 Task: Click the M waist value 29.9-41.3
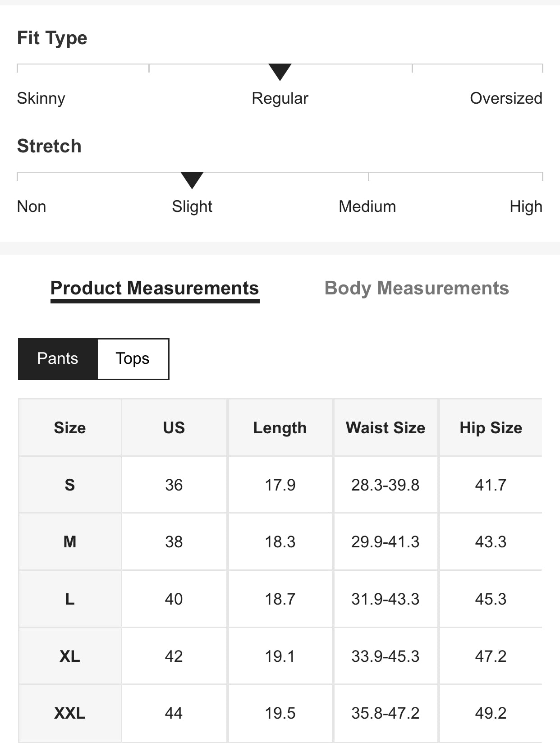(386, 542)
